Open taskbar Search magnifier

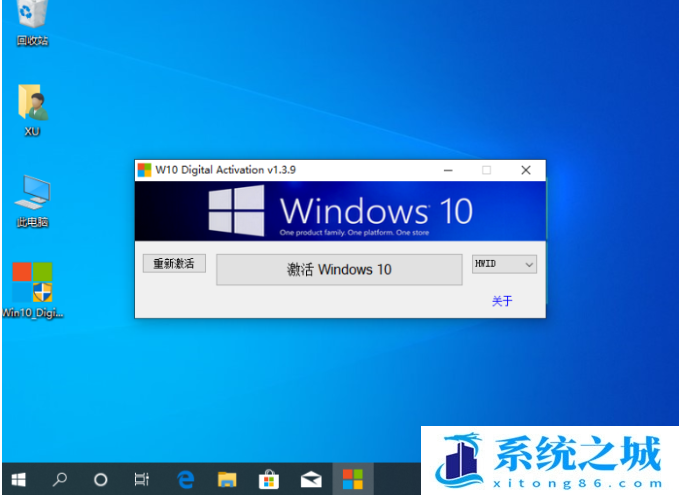pyautogui.click(x=60, y=479)
